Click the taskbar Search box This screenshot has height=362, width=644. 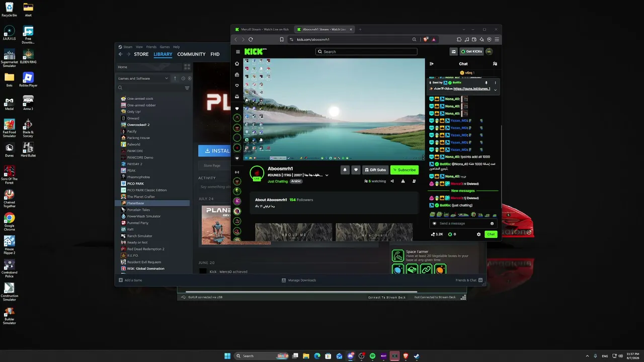262,356
